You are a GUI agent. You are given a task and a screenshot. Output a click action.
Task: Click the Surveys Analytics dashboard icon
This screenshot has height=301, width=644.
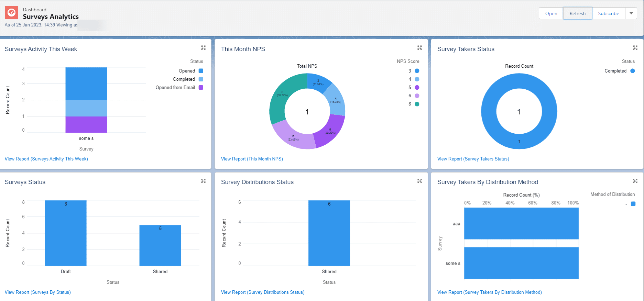11,13
